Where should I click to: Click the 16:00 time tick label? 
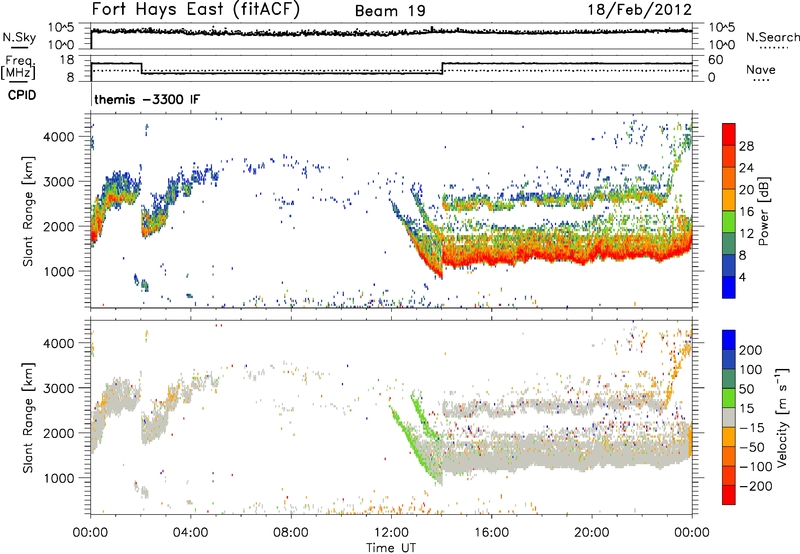click(x=491, y=533)
